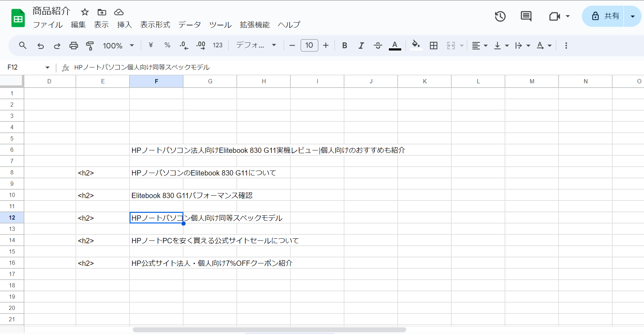The image size is (644, 334).
Task: Decrease decimal places
Action: point(184,46)
